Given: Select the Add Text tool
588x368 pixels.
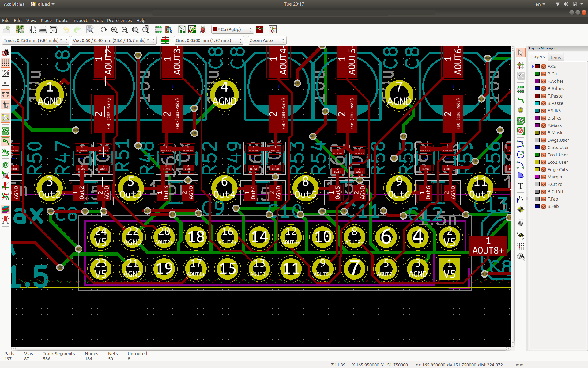Looking at the screenshot, I should click(521, 186).
